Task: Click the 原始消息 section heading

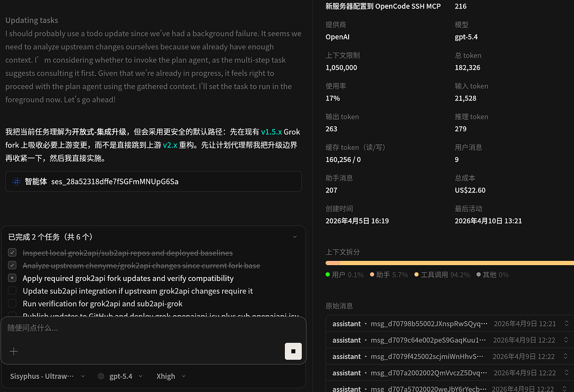Action: [x=339, y=306]
